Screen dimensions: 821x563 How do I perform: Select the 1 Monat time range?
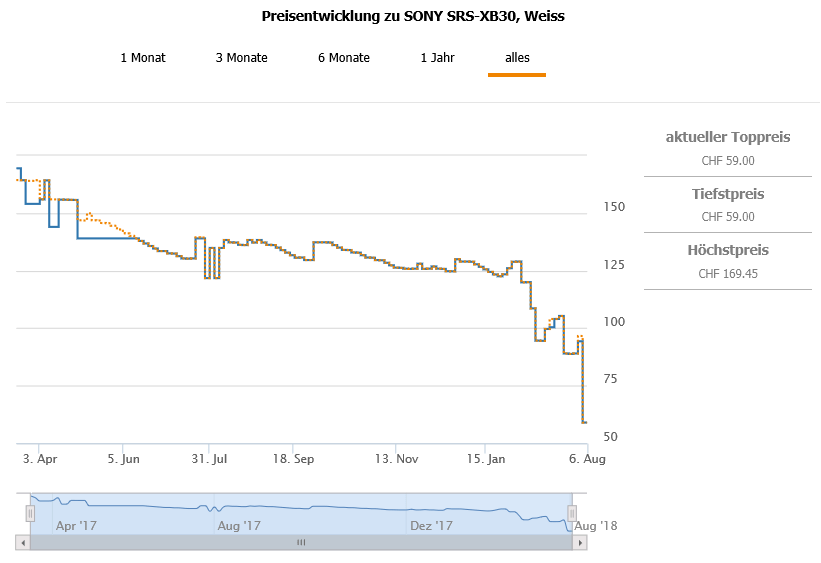(143, 58)
